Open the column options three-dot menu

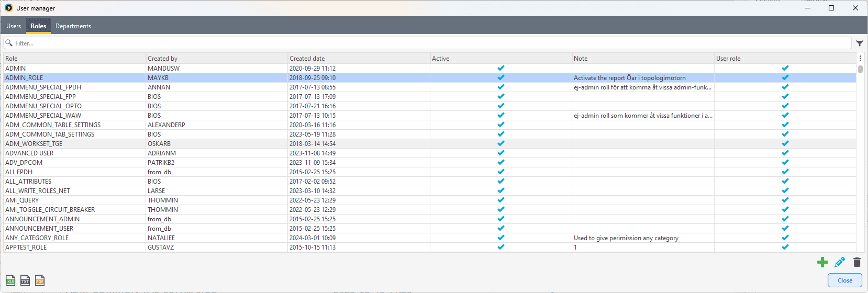point(860,58)
